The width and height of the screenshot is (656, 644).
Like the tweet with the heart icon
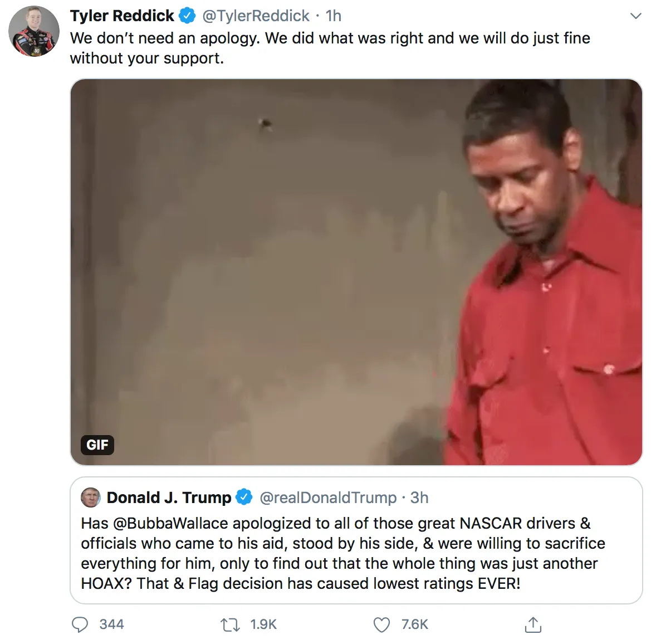(381, 625)
